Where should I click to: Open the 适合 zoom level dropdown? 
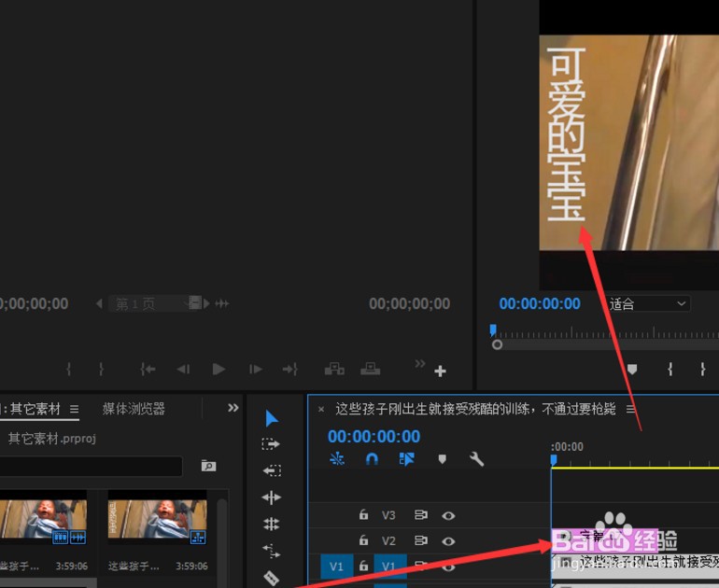(648, 303)
